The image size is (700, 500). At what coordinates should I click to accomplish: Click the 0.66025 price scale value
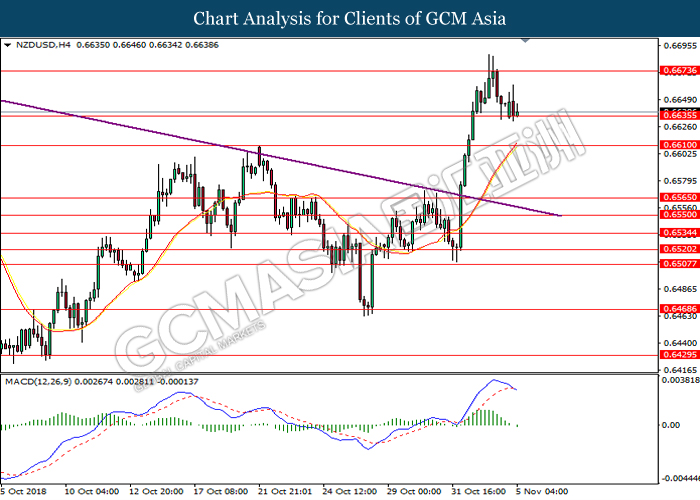coord(680,154)
